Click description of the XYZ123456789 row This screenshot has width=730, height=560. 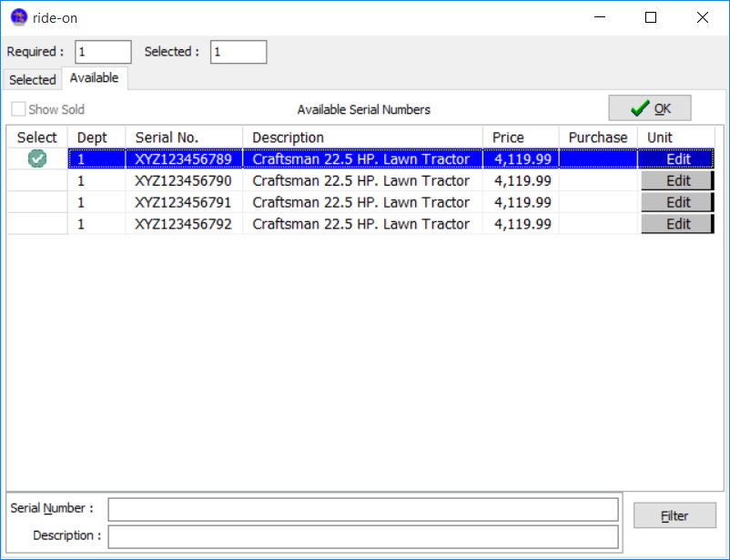tap(362, 159)
